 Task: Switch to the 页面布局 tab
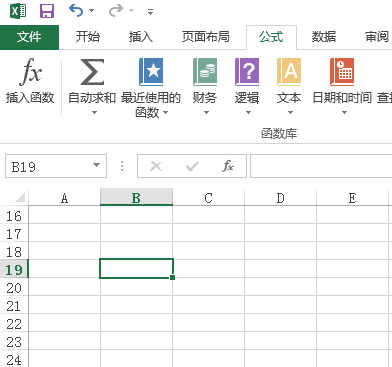click(206, 37)
